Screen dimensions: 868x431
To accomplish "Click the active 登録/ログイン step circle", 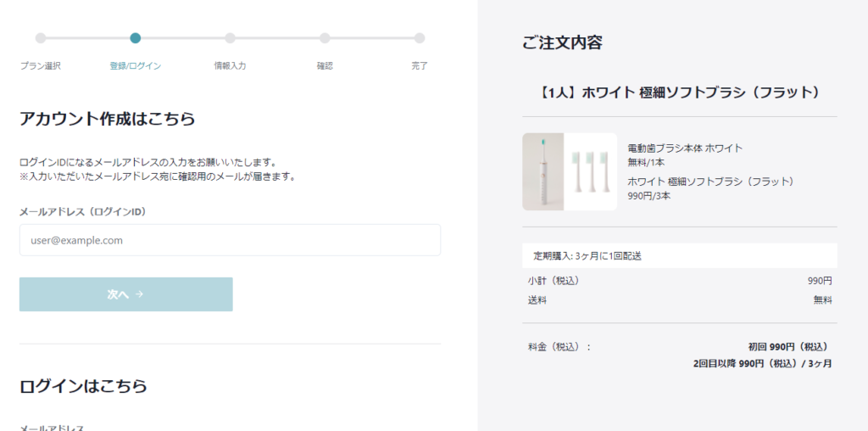I will (x=136, y=38).
